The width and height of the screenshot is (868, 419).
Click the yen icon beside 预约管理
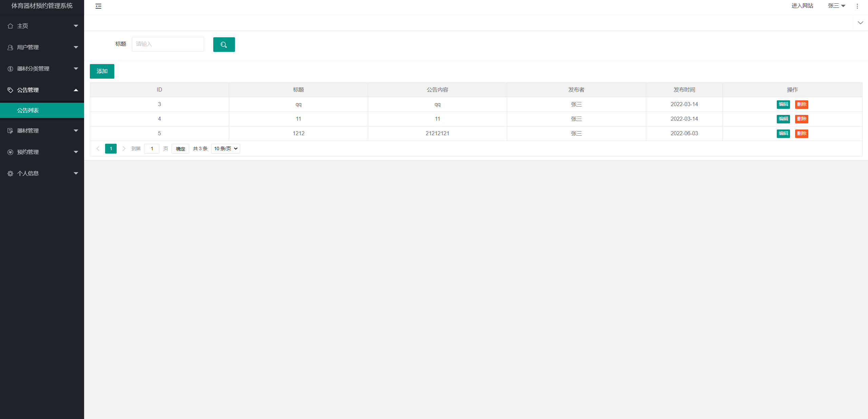[x=10, y=152]
